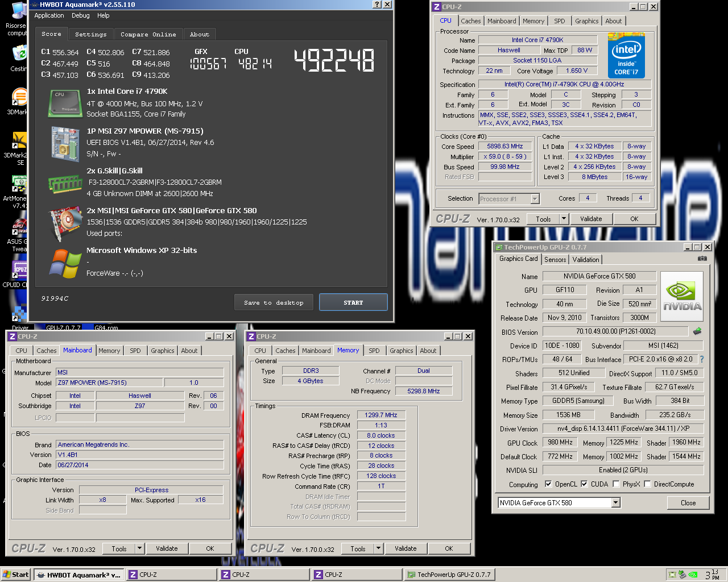Click the NVIDIA tray icon in system tray
The height and width of the screenshot is (582, 728).
click(694, 575)
